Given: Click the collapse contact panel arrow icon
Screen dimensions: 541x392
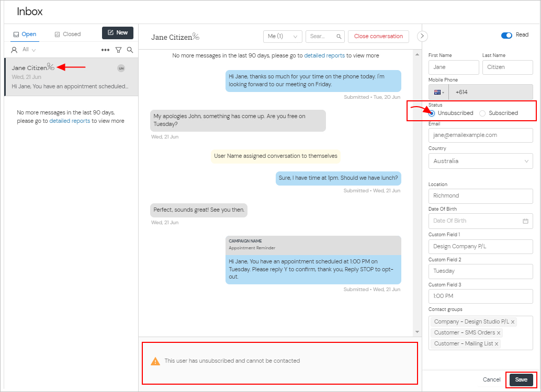Looking at the screenshot, I should pos(422,36).
